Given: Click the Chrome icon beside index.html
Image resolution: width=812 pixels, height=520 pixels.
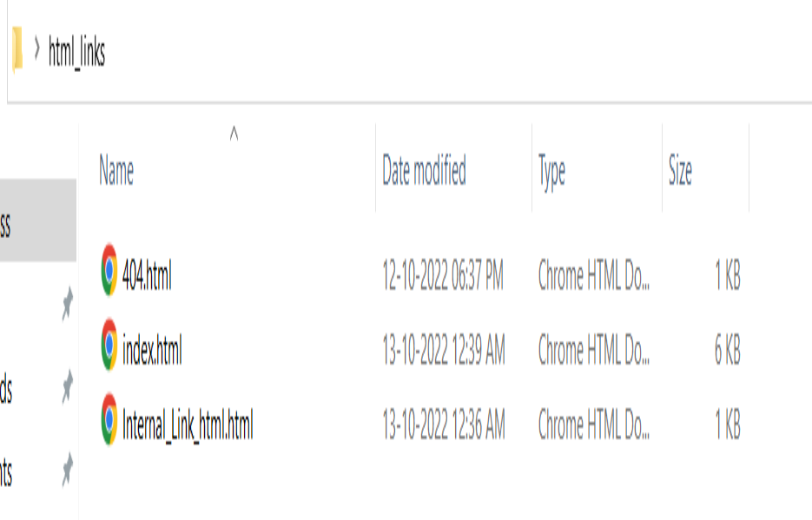Looking at the screenshot, I should point(109,345).
